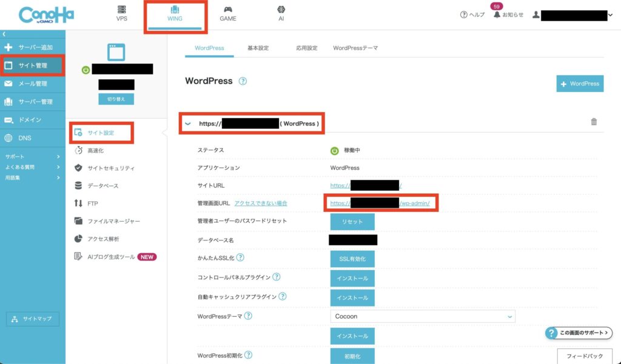Click the フィードバック button
This screenshot has width=621, height=364.
coord(585,356)
